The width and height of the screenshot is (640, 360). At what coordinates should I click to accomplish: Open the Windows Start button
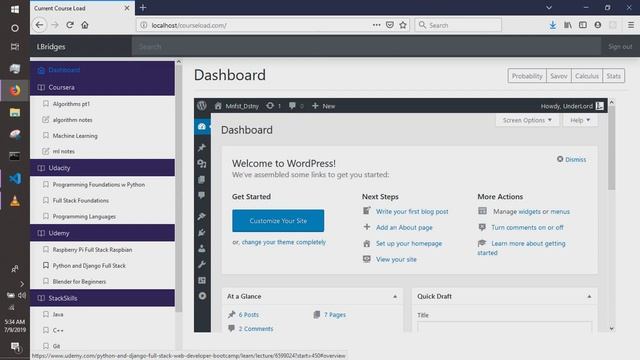pos(15,9)
